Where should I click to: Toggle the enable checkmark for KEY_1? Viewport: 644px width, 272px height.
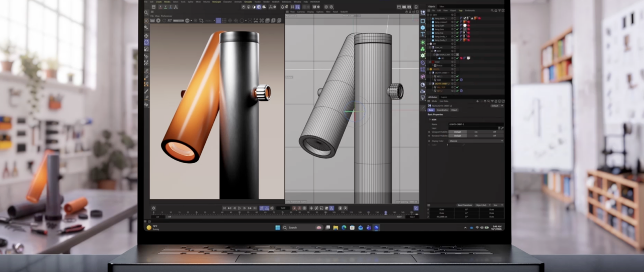pos(457,76)
